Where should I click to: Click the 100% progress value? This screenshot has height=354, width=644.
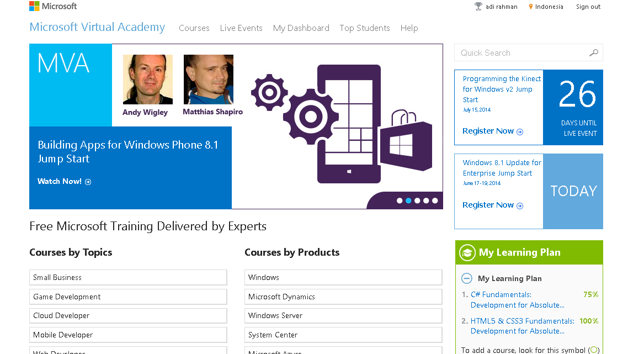pos(589,321)
